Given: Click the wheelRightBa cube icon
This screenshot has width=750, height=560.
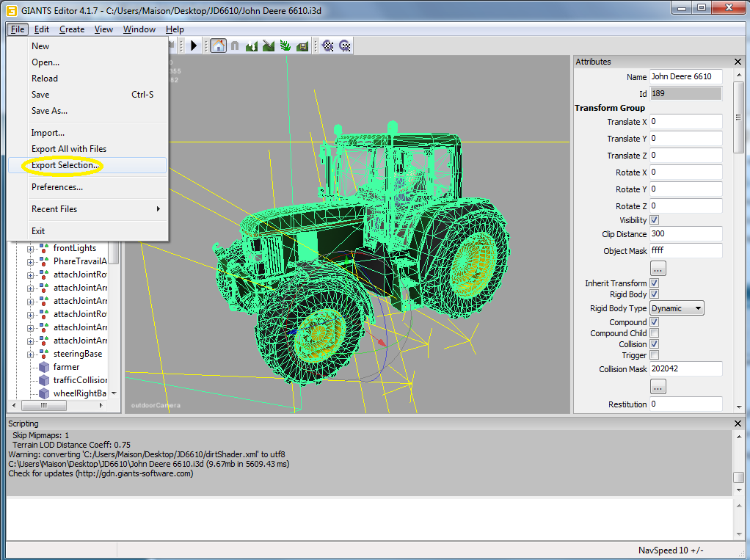Looking at the screenshot, I should tap(44, 393).
